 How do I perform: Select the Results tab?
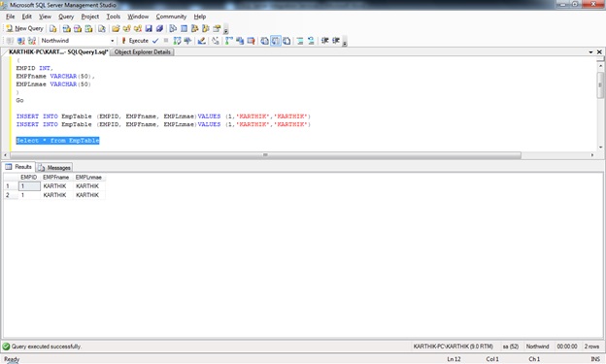pyautogui.click(x=18, y=167)
